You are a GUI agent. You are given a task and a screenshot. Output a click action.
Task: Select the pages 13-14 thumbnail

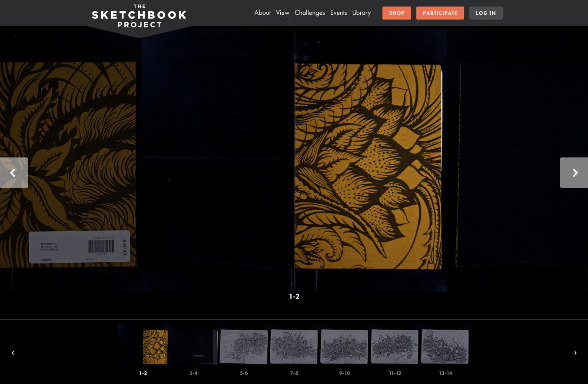click(x=445, y=346)
